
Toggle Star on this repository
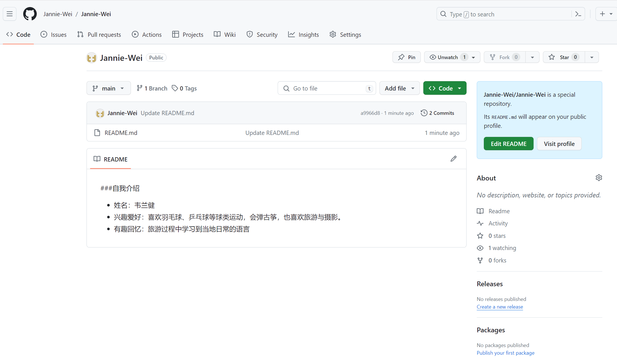pyautogui.click(x=564, y=57)
